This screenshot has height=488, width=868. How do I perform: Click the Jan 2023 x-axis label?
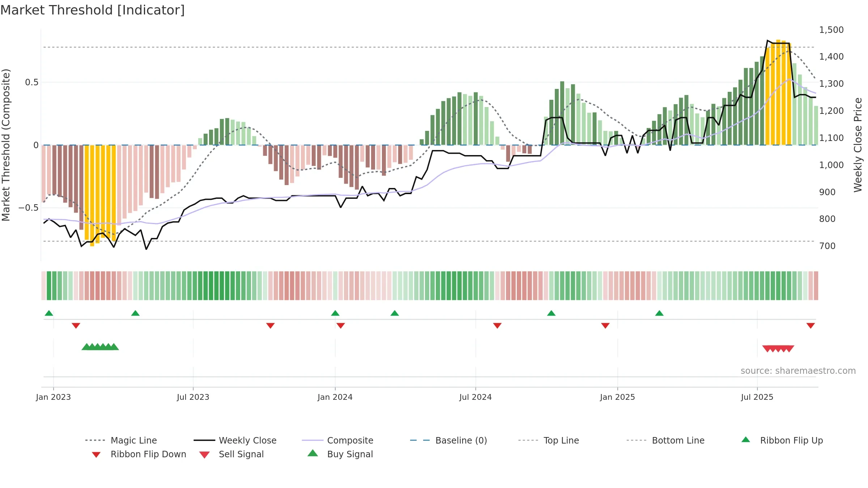[x=54, y=397]
